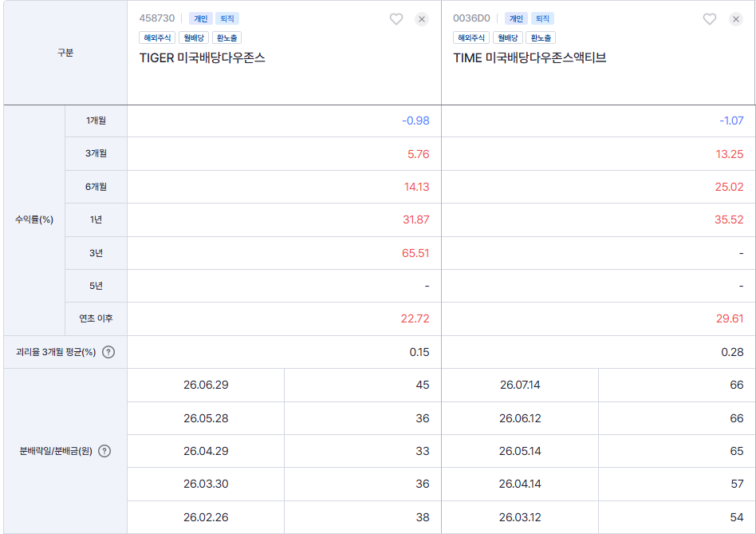Select the 5년 row label

tap(96, 286)
